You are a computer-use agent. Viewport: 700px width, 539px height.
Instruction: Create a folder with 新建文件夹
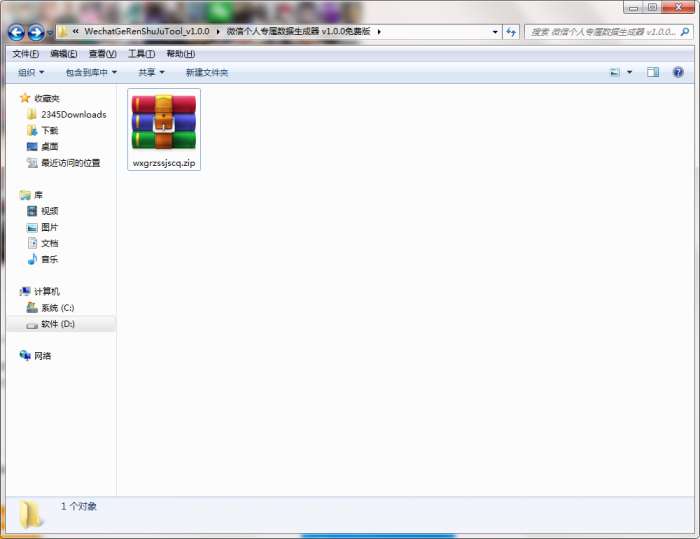coord(207,72)
